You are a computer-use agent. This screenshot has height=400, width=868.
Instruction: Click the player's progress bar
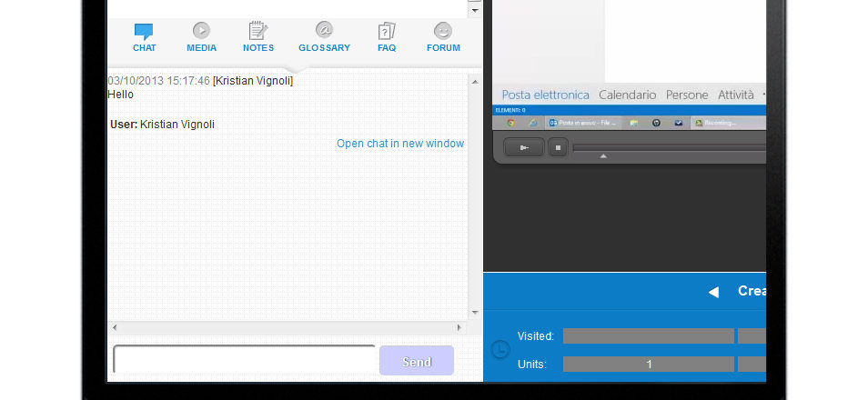(x=670, y=147)
